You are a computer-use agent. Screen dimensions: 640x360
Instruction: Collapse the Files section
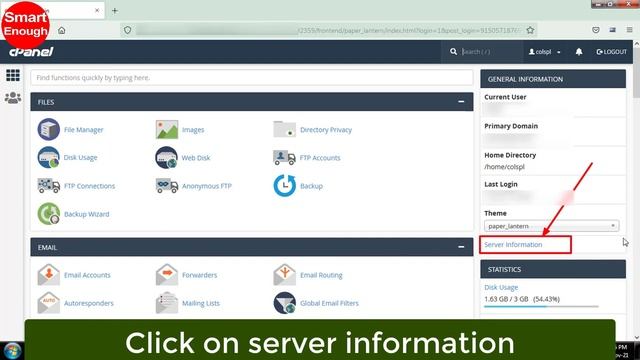click(x=461, y=102)
